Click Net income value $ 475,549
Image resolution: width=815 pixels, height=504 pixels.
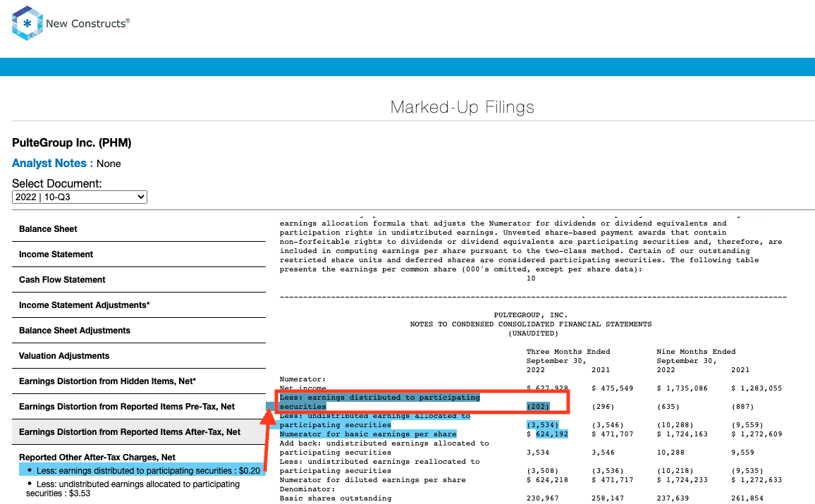pyautogui.click(x=612, y=388)
